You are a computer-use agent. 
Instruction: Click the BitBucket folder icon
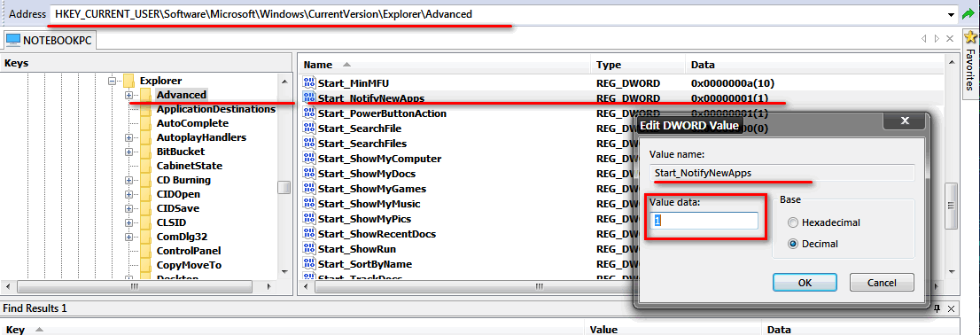click(x=145, y=152)
